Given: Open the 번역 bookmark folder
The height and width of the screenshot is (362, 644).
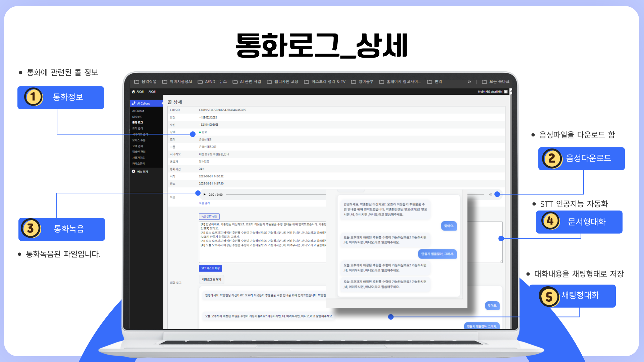Looking at the screenshot, I should pyautogui.click(x=434, y=82).
